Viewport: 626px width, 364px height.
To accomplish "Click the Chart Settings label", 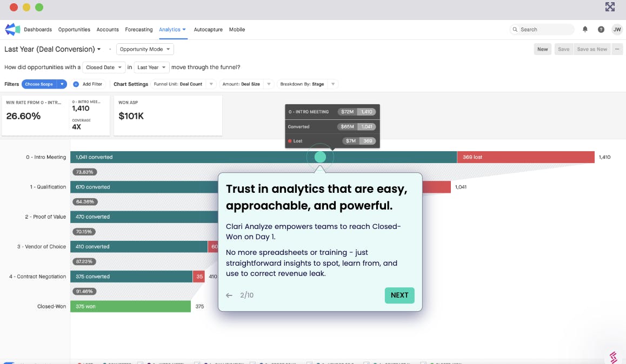I will (130, 84).
